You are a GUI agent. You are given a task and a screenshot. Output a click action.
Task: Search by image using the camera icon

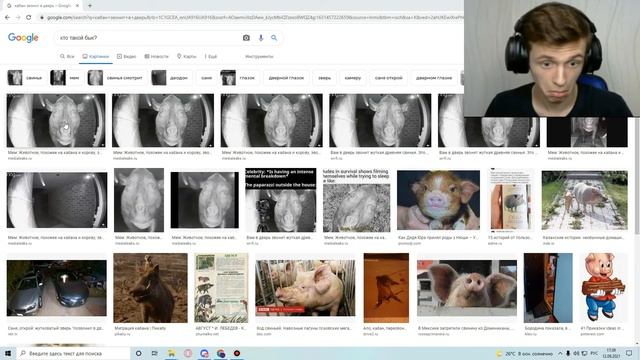point(246,38)
